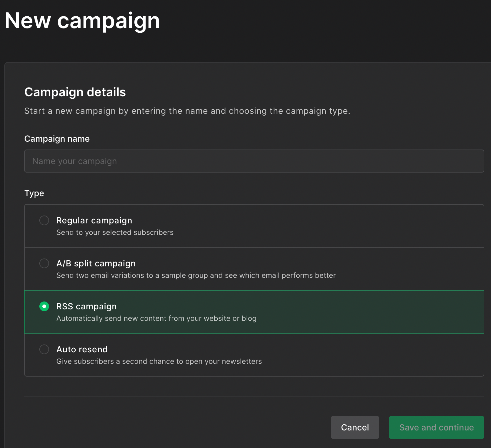Click the 'Send two email variations' description

(x=196, y=275)
